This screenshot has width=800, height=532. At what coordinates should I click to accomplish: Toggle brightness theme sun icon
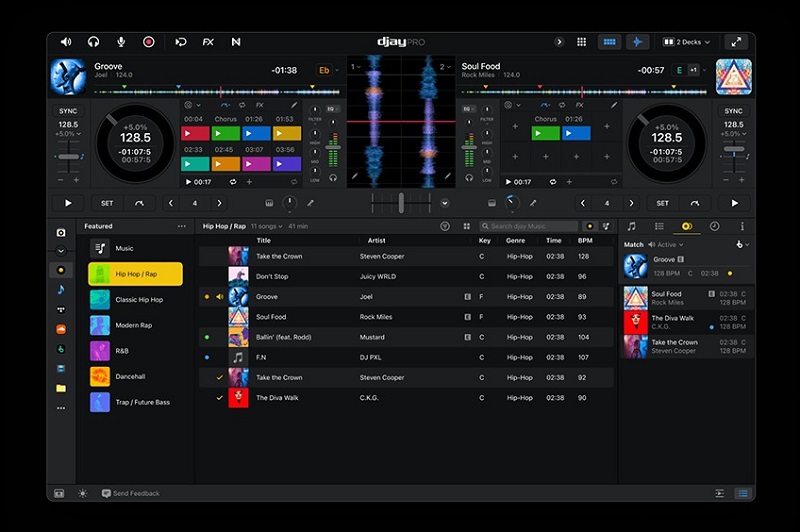(x=82, y=493)
